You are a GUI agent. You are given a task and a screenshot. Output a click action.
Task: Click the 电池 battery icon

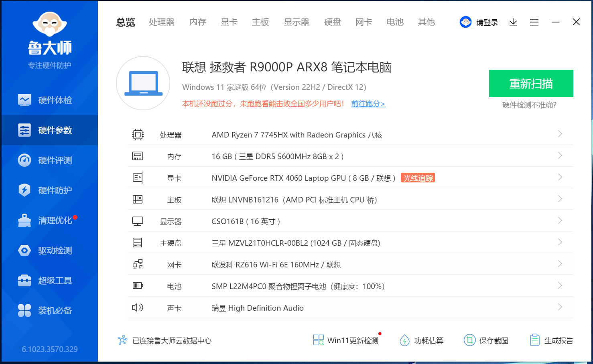tap(138, 286)
